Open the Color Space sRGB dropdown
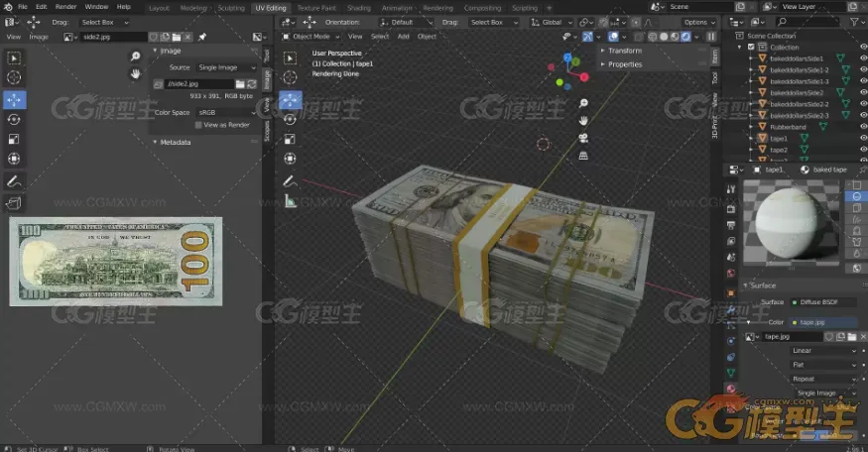 (x=226, y=112)
